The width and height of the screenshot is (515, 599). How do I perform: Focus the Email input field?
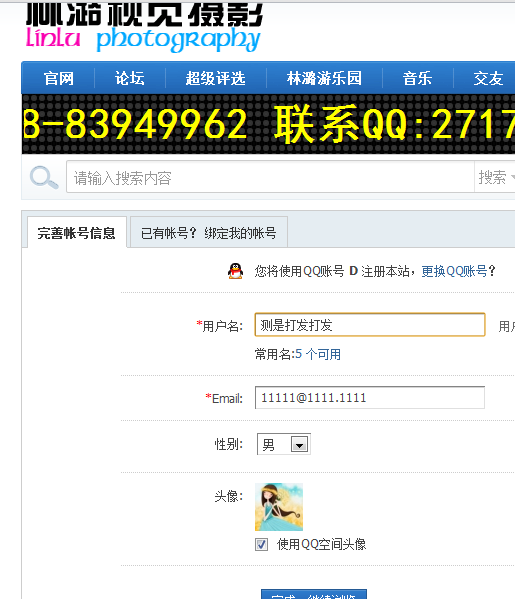[370, 398]
